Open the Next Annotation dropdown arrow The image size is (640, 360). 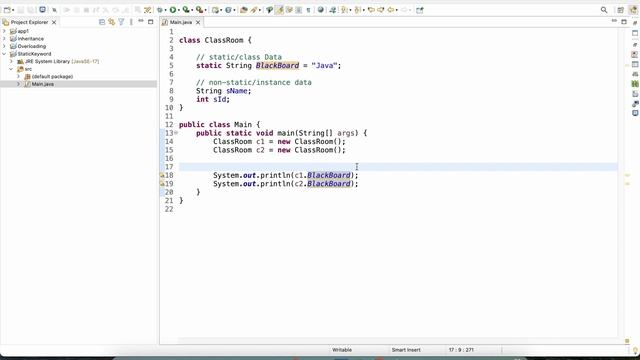350,10
